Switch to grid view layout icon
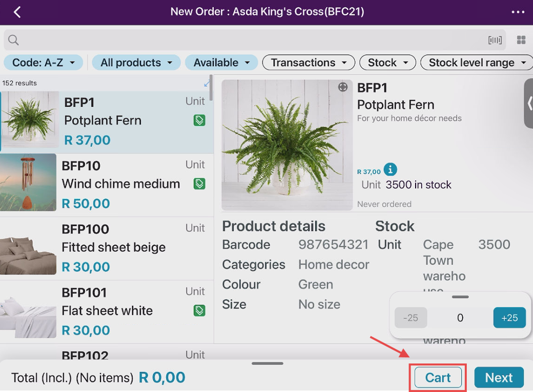The width and height of the screenshot is (533, 392). pyautogui.click(x=521, y=40)
